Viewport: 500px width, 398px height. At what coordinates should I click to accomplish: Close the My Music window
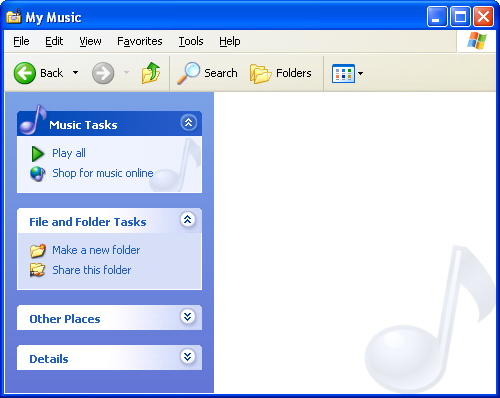(483, 16)
